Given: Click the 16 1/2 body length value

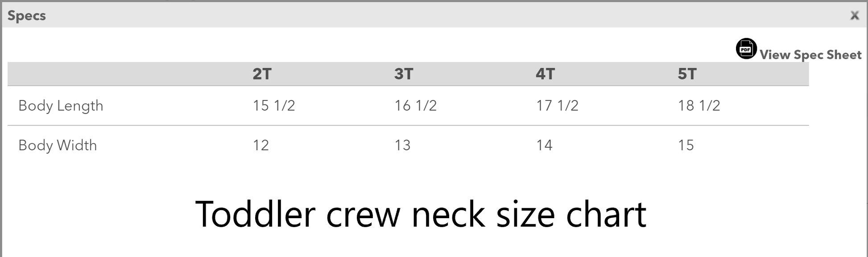Looking at the screenshot, I should [x=415, y=106].
